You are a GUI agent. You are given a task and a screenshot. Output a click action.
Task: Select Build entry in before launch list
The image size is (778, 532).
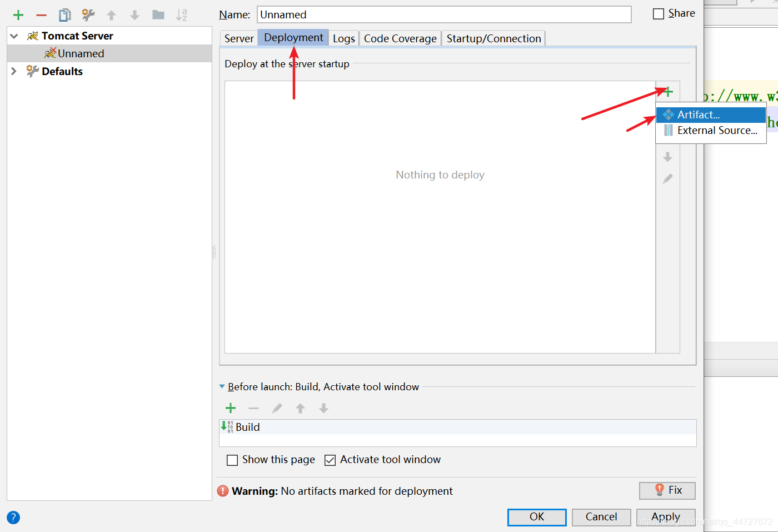458,427
